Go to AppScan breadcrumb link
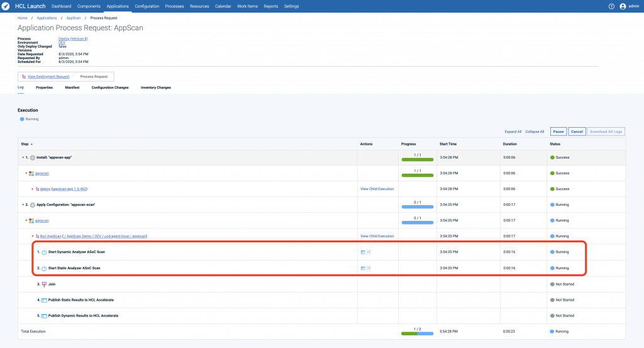The image size is (644, 348). pyautogui.click(x=74, y=18)
